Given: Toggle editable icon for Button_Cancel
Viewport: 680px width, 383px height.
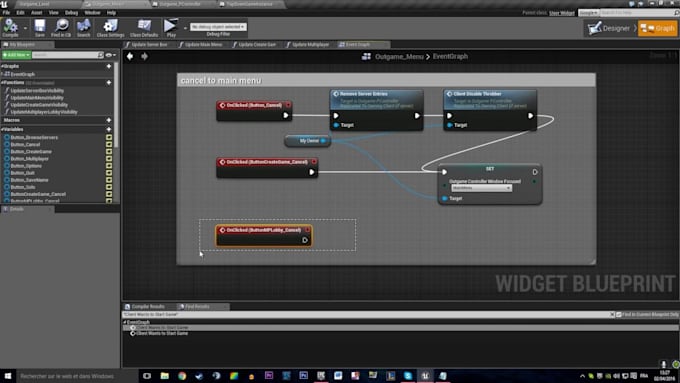Looking at the screenshot, I should [109, 144].
